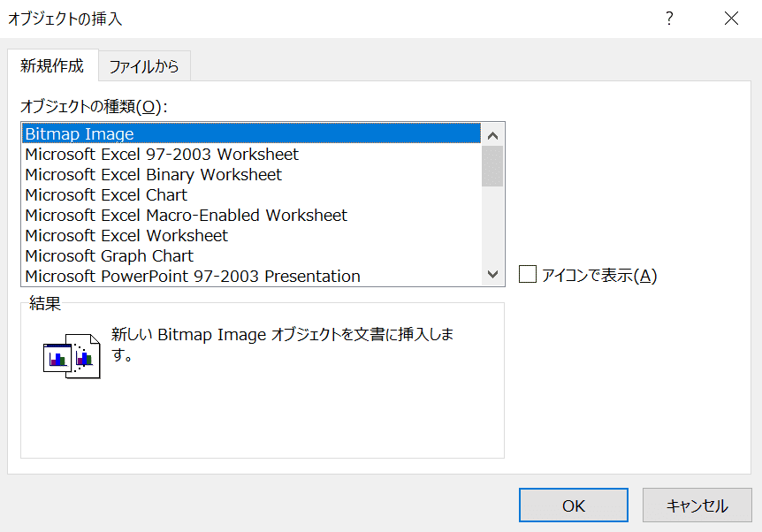Switch to the 新規作成 tab
This screenshot has height=532, width=762.
coord(52,65)
